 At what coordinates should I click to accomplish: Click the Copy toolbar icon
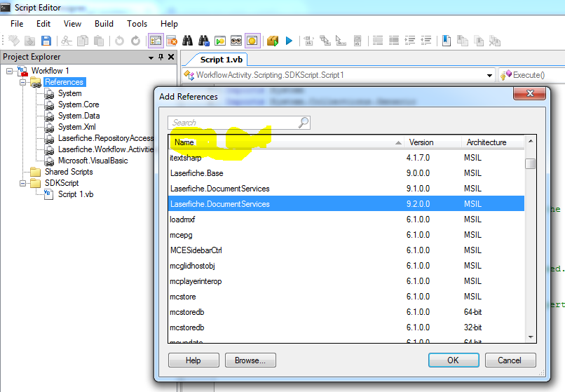coord(83,41)
